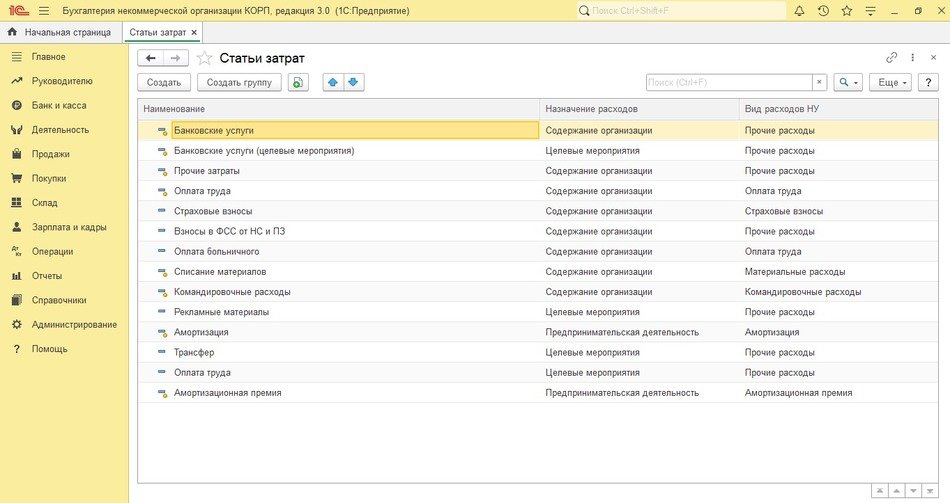Open help question mark button
Screen dimensions: 950x503
928,82
